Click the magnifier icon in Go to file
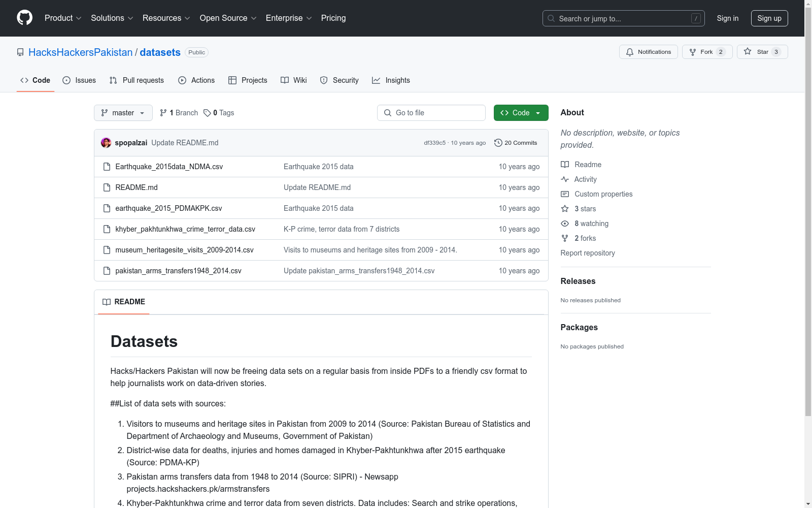Viewport: 812px width, 508px height. click(x=388, y=113)
